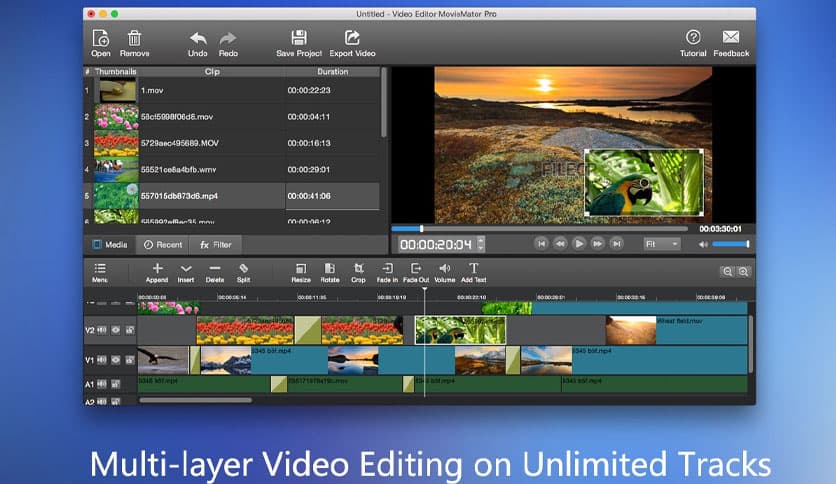The image size is (836, 484).
Task: Skip to the end of video
Action: point(616,244)
